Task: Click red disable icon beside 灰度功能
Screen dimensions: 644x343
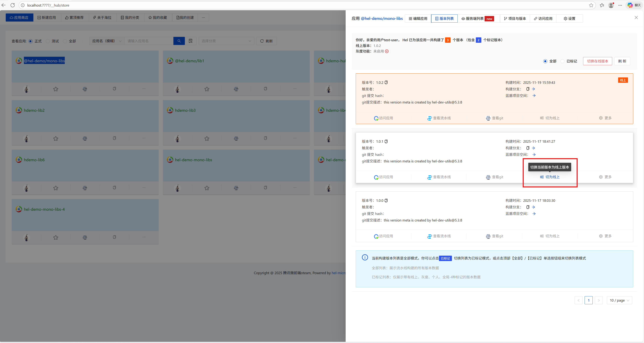Action: 387,51
